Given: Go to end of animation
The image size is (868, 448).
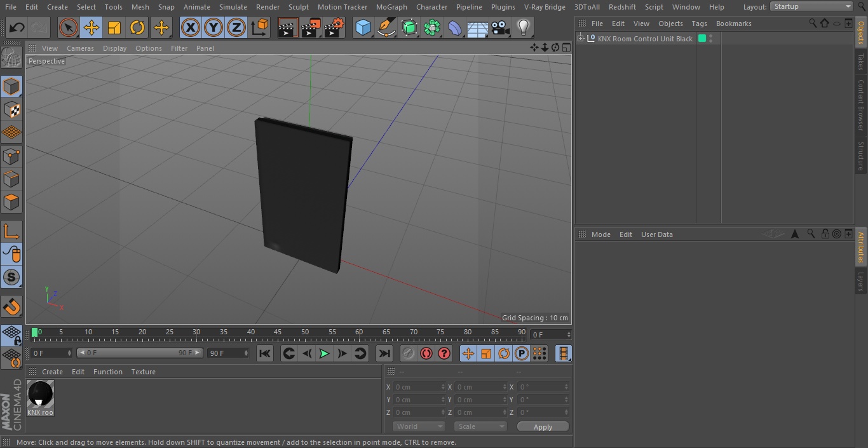Looking at the screenshot, I should 384,353.
